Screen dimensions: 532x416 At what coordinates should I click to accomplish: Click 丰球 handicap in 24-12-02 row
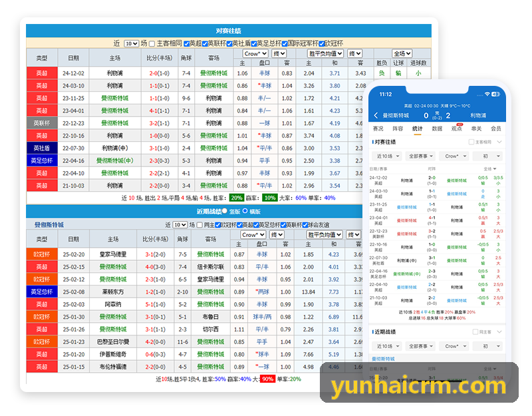(x=265, y=73)
